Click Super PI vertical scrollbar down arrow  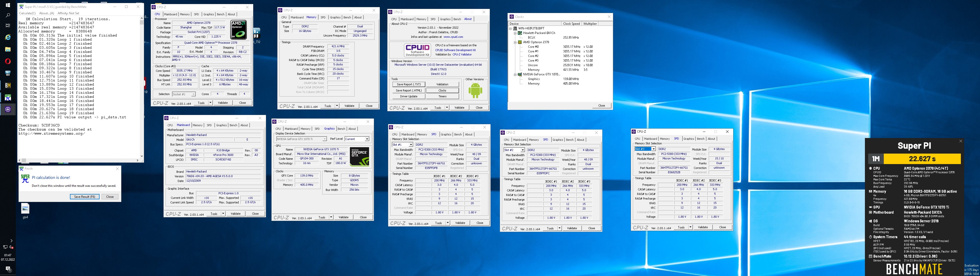tap(142, 156)
